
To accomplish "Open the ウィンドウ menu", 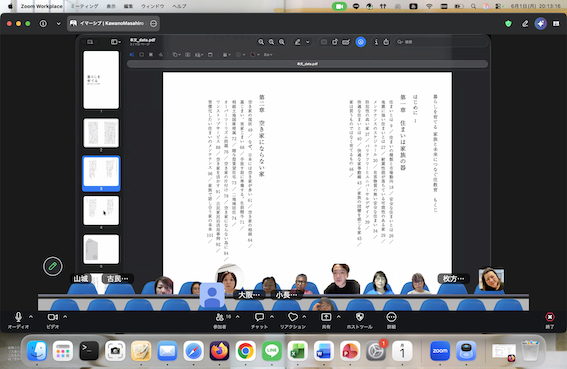I will [x=153, y=6].
